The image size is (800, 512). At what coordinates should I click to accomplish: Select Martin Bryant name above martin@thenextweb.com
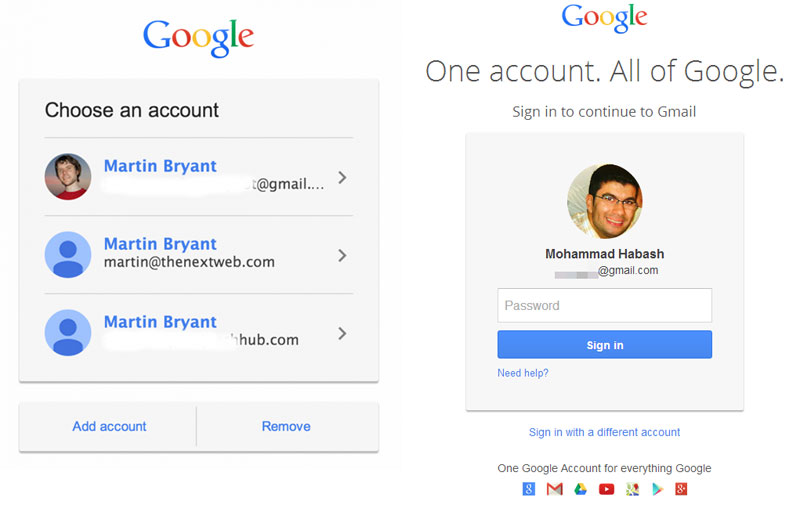pyautogui.click(x=160, y=244)
